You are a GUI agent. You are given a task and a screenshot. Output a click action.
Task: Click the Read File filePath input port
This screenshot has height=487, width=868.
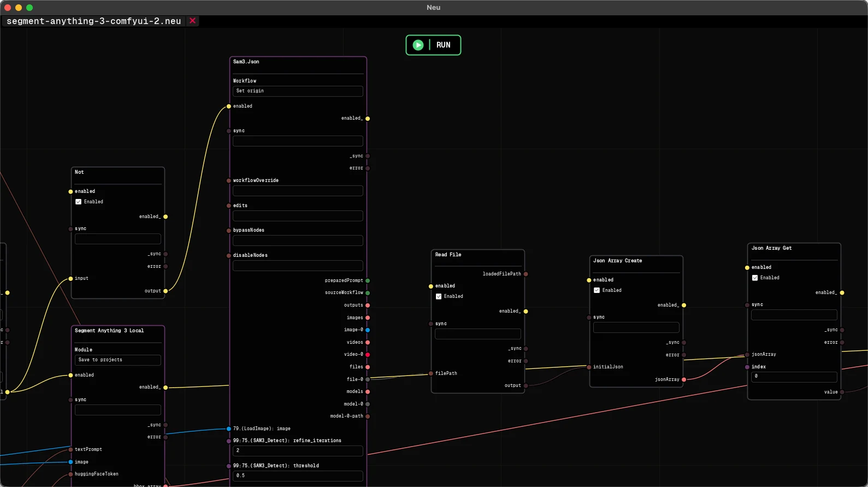[x=431, y=374]
